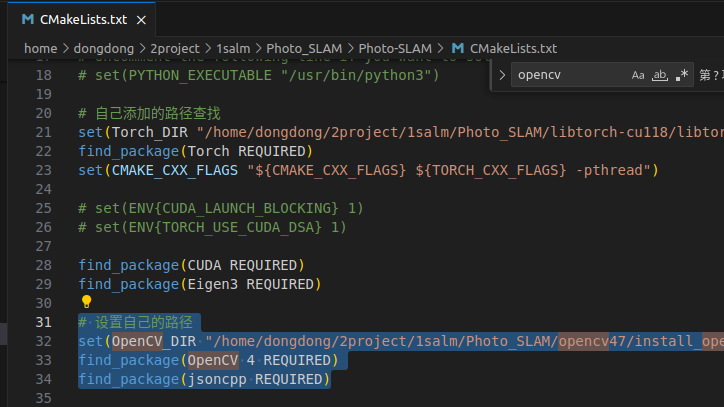Toggle Match Whole Word option
724x407 pixels.
pyautogui.click(x=660, y=75)
